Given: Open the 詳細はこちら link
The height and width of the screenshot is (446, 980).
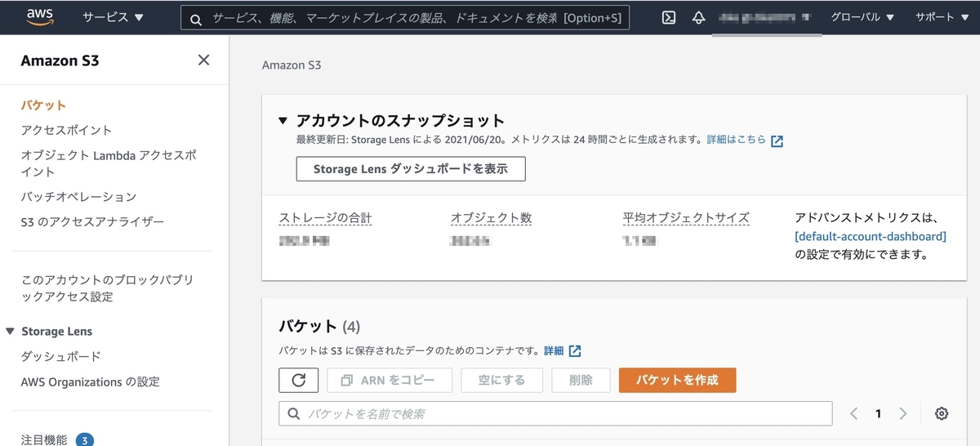Looking at the screenshot, I should pos(737,140).
